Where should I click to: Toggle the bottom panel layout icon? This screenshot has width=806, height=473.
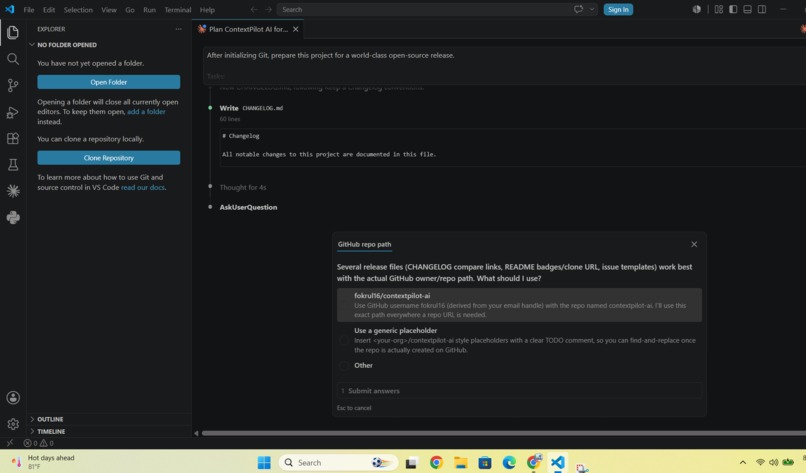pyautogui.click(x=747, y=9)
